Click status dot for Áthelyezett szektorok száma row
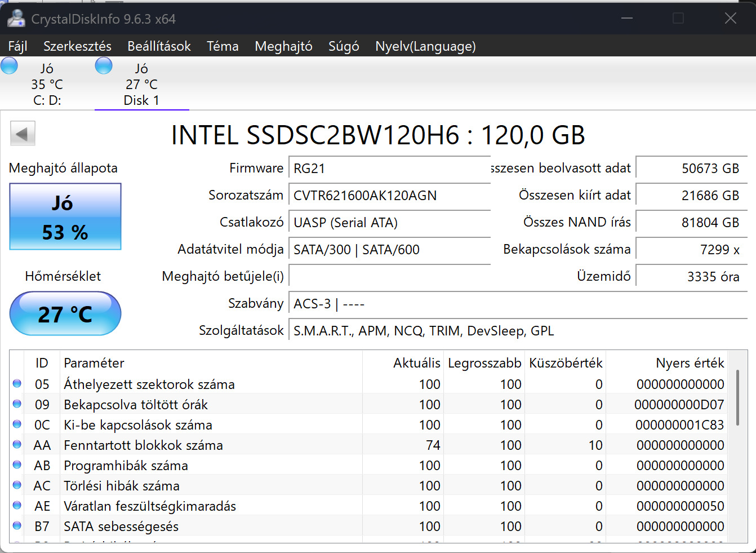 [17, 384]
